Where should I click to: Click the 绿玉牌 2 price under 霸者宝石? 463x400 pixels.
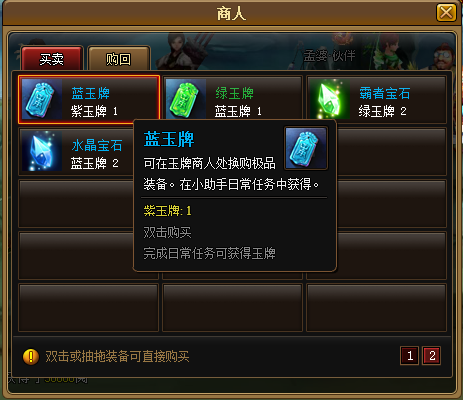tap(382, 111)
